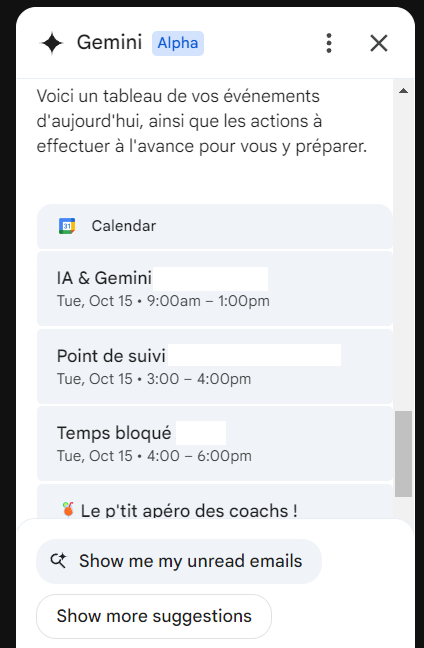Click the Google Calendar icon
The height and width of the screenshot is (648, 424).
coord(67,226)
